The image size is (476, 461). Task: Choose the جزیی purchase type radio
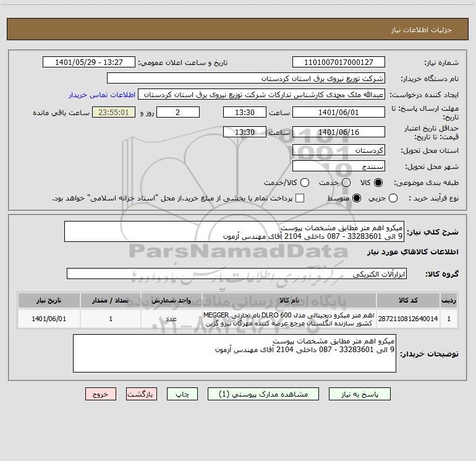pyautogui.click(x=393, y=198)
